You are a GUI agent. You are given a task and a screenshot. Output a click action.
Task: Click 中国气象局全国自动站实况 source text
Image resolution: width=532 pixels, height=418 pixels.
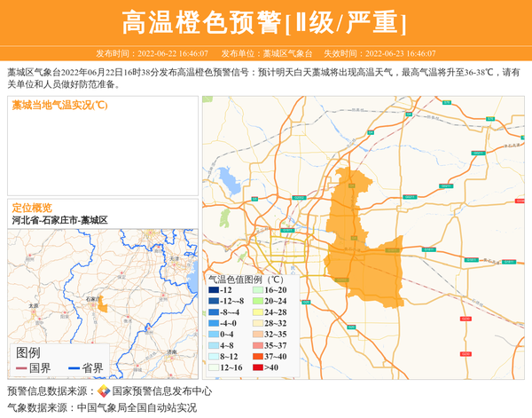click(x=137, y=408)
